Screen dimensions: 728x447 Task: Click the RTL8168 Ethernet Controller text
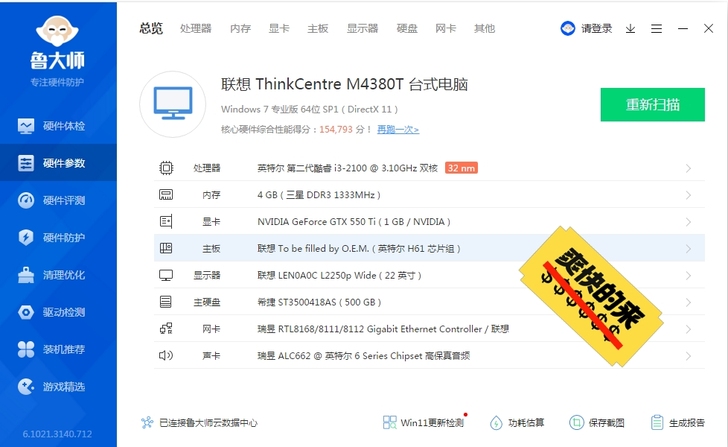[x=383, y=329]
